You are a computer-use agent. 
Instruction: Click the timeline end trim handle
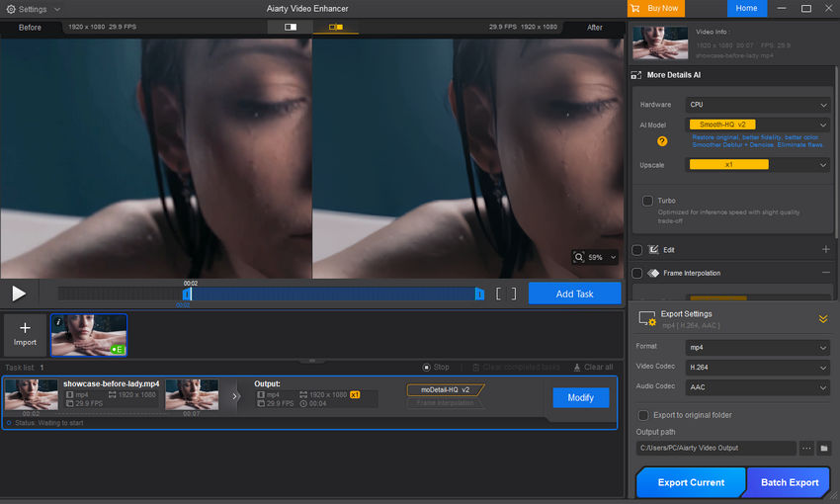pyautogui.click(x=479, y=294)
